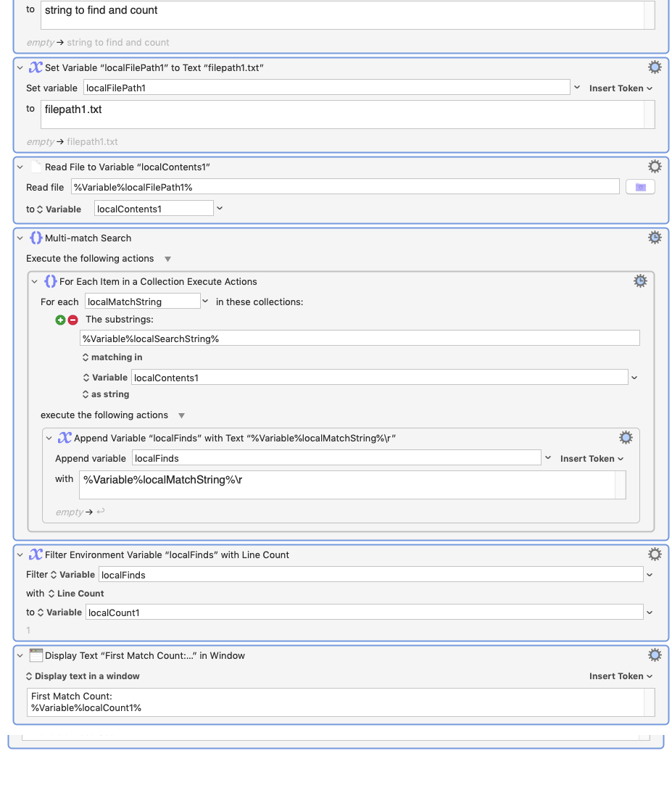Open Insert Token menu in Display Text action
672x785 pixels.
621,676
